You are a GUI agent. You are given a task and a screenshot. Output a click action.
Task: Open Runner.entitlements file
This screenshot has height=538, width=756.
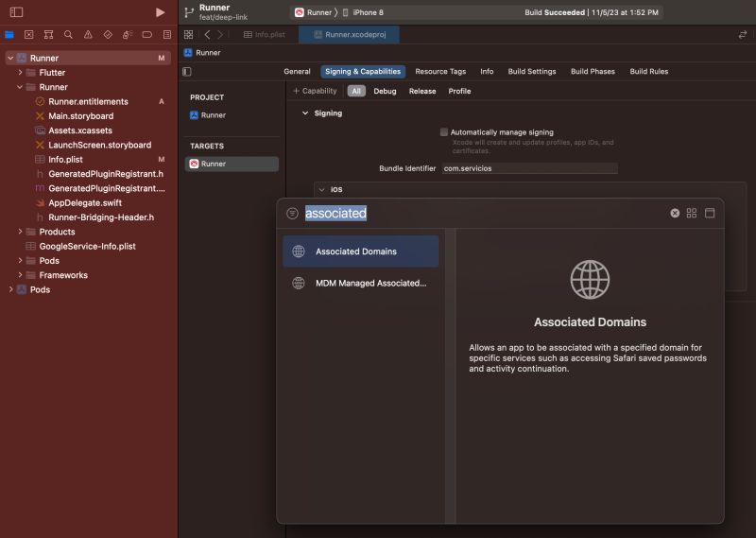88,101
